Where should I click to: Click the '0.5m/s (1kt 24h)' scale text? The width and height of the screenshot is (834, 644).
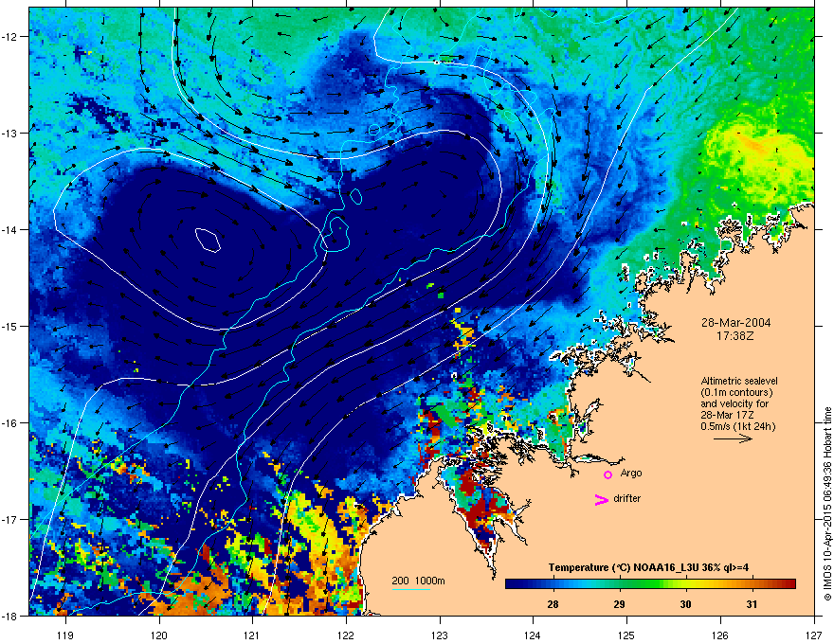tap(737, 426)
